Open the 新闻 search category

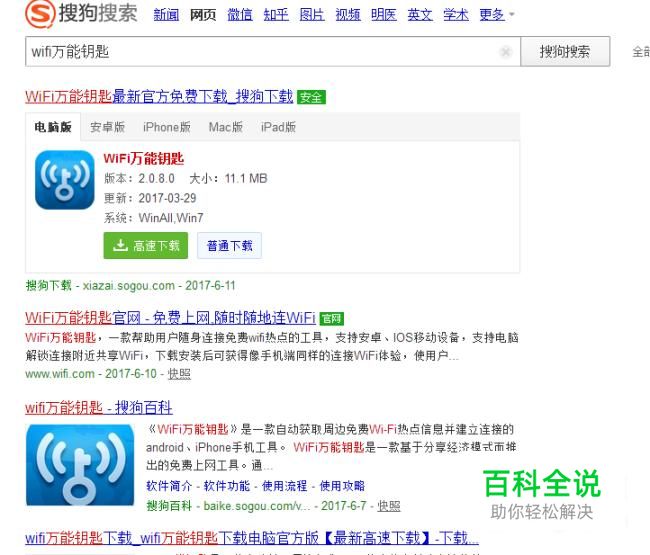point(166,15)
